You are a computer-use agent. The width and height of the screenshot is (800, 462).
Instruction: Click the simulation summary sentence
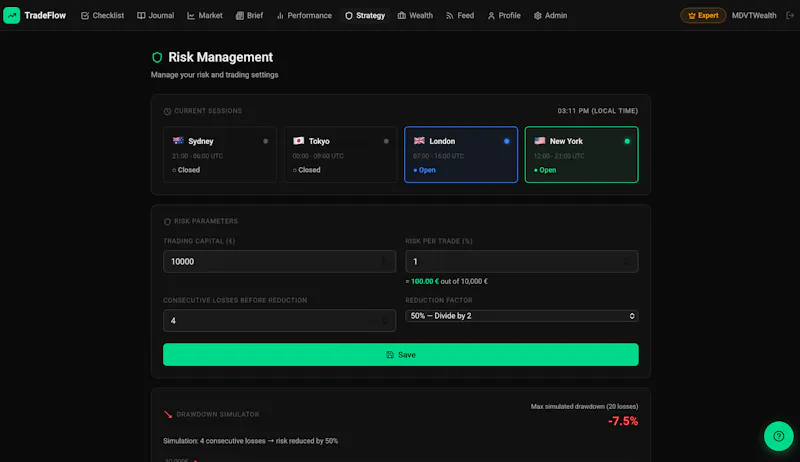coord(251,441)
